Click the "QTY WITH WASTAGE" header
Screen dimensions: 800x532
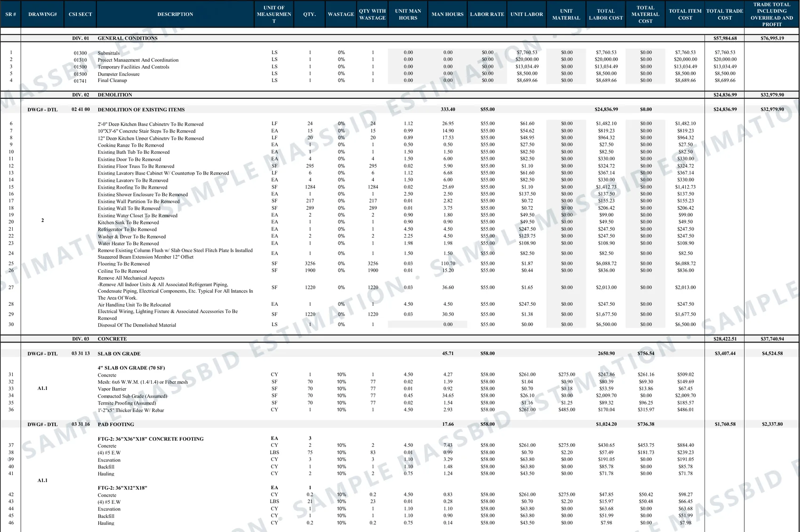(372, 15)
